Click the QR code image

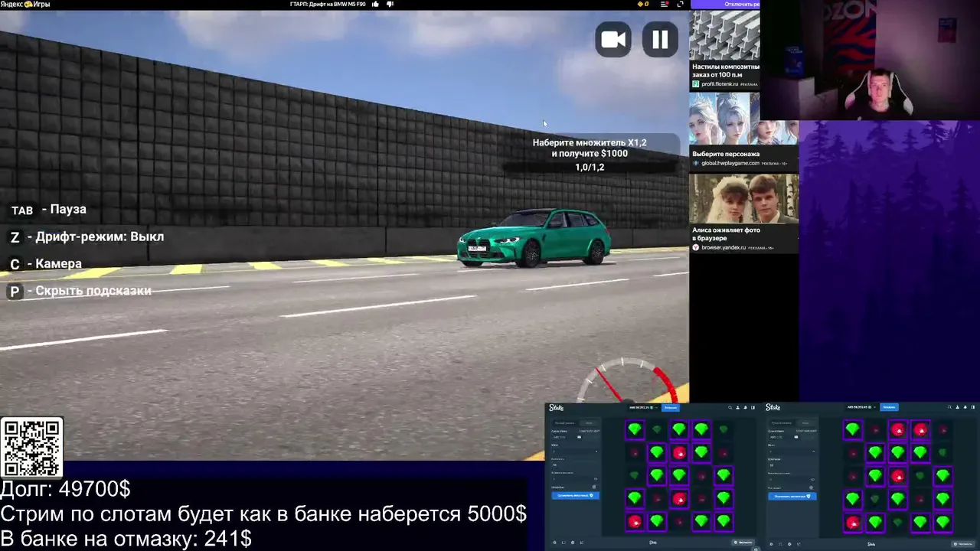31,448
